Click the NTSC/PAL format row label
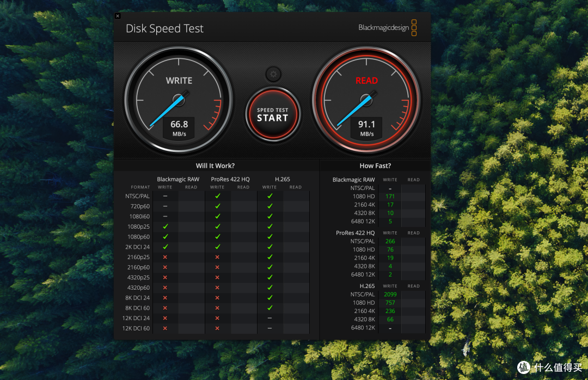Screen dimensions: 588x380 click(137, 196)
